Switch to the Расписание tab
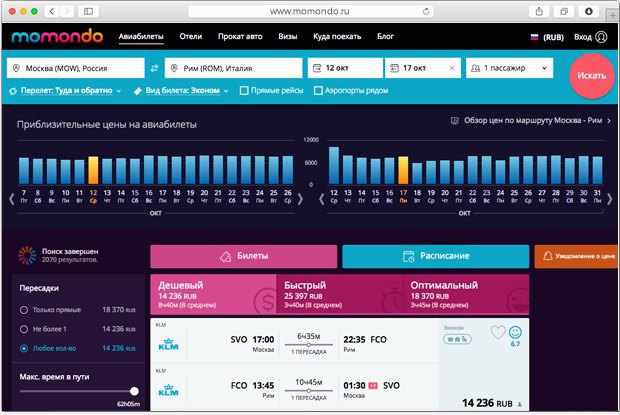This screenshot has width=620, height=415. coord(436,256)
